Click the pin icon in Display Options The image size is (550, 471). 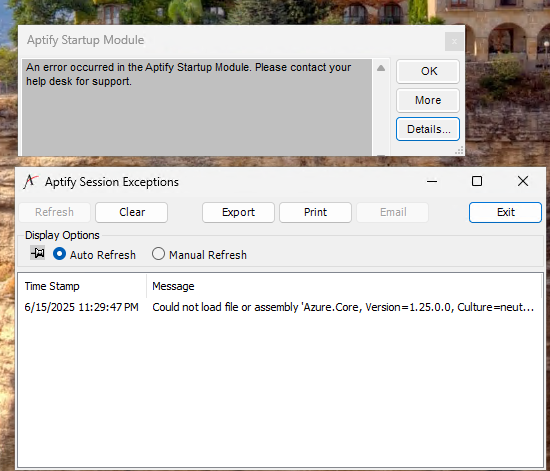37,253
